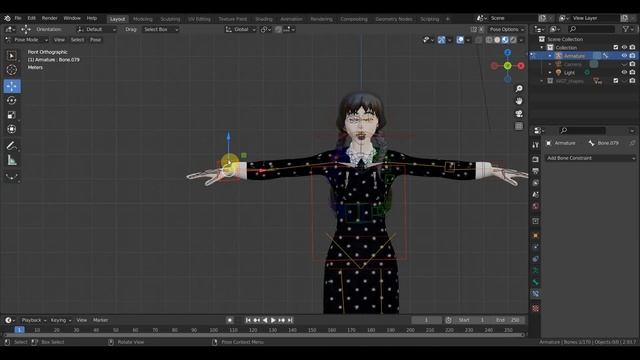
Task: Open the Add Bone Constraint dropdown
Action: click(590, 158)
